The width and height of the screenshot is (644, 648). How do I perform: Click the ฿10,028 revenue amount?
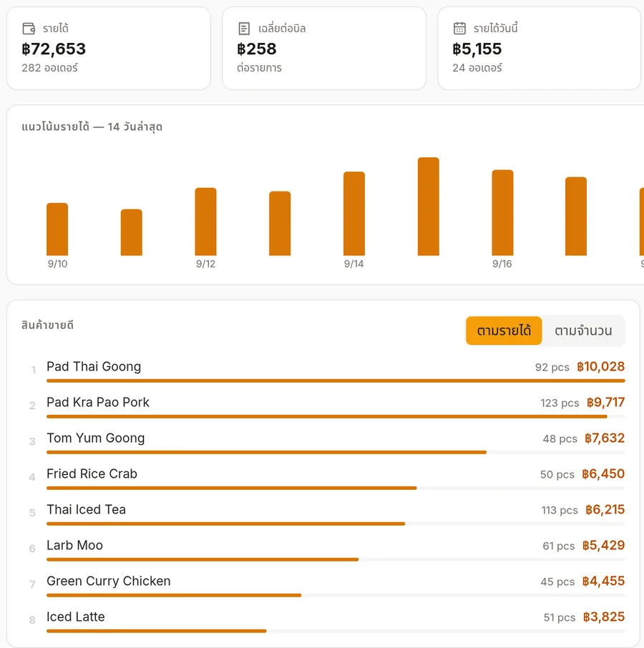tap(600, 367)
